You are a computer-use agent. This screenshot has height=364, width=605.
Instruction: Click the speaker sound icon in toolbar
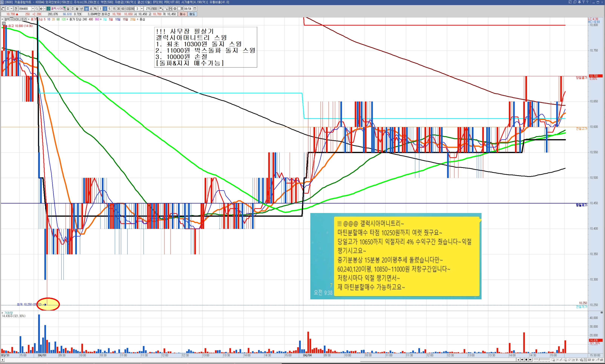click(41, 9)
